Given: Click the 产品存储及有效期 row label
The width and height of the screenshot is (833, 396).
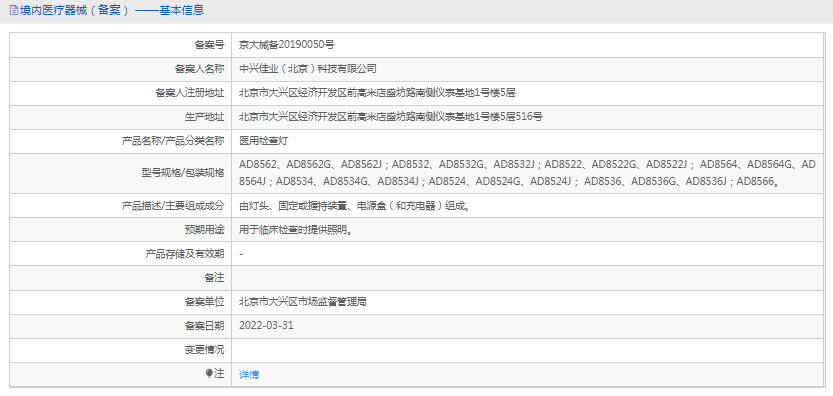Looking at the screenshot, I should tap(185, 254).
